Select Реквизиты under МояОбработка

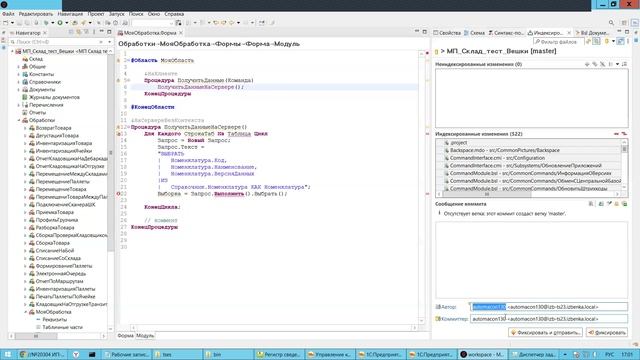click(x=54, y=320)
